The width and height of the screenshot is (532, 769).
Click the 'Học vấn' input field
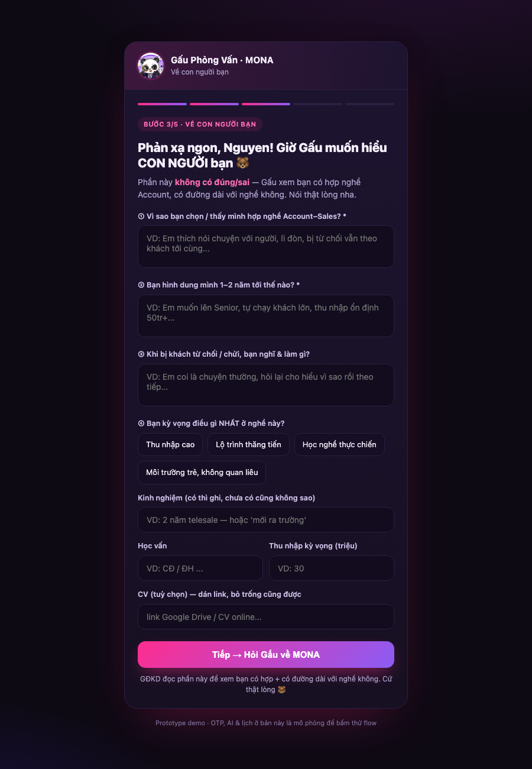click(200, 568)
